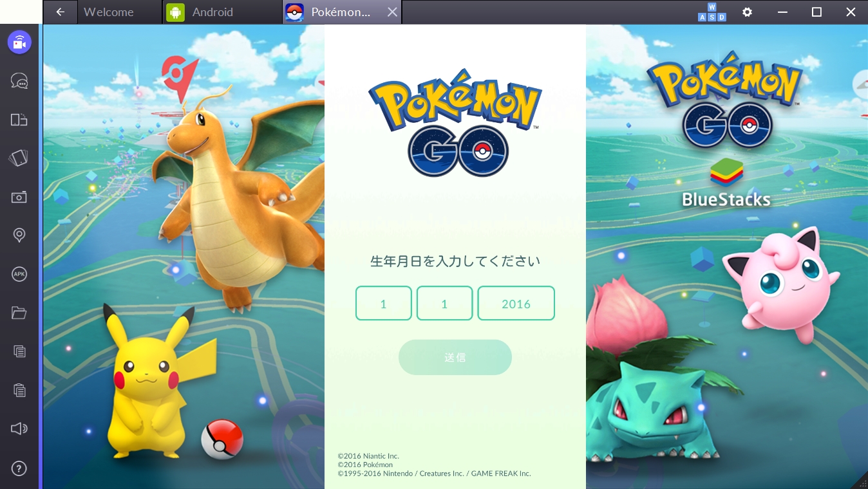
Task: Take a screenshot with the camera icon
Action: [19, 197]
